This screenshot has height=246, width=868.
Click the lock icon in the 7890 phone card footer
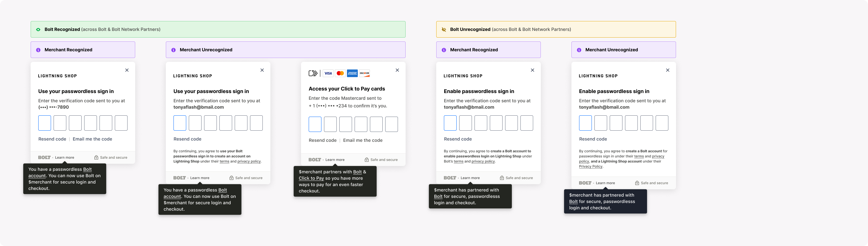[x=96, y=157]
